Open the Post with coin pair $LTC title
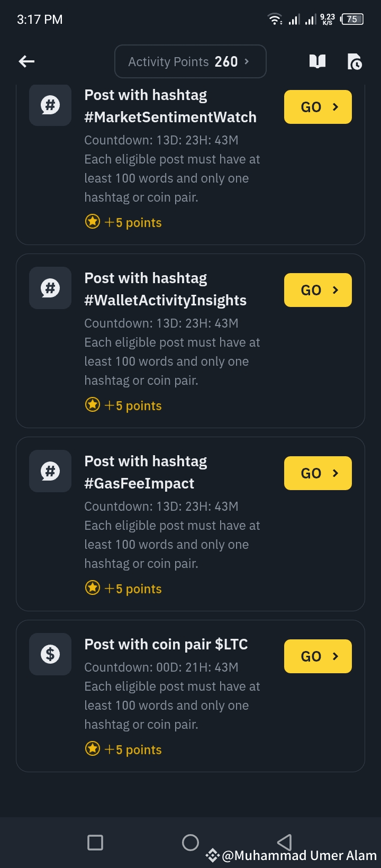This screenshot has width=381, height=868. click(x=166, y=644)
